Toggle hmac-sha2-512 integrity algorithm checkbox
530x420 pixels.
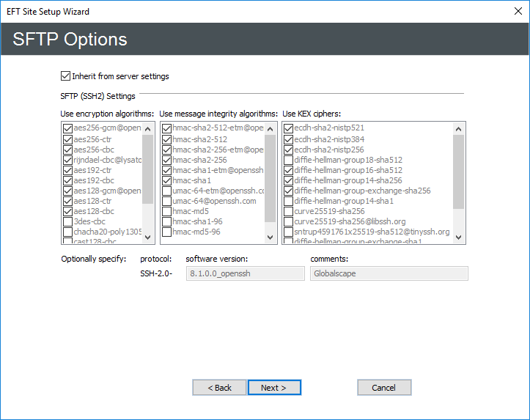coord(167,139)
